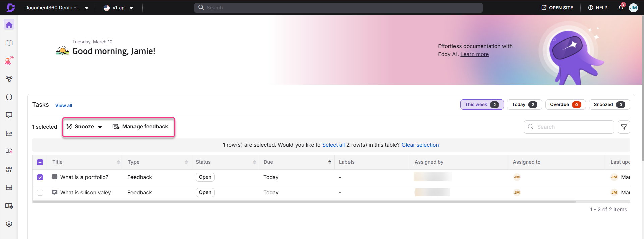The height and width of the screenshot is (239, 644).
Task: Select the This week tab
Action: [x=482, y=105]
